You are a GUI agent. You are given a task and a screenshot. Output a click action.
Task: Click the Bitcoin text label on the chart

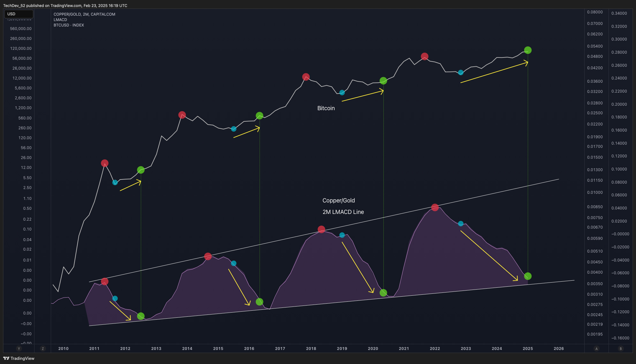pyautogui.click(x=325, y=108)
